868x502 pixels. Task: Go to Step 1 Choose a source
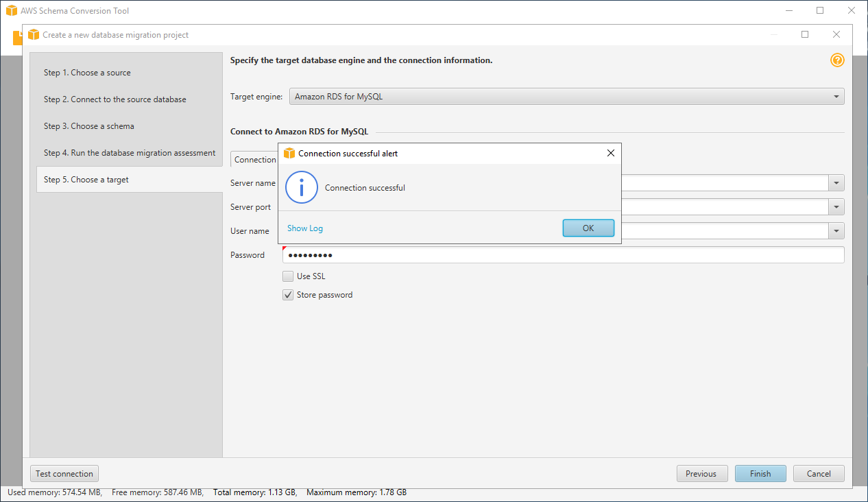pos(87,73)
